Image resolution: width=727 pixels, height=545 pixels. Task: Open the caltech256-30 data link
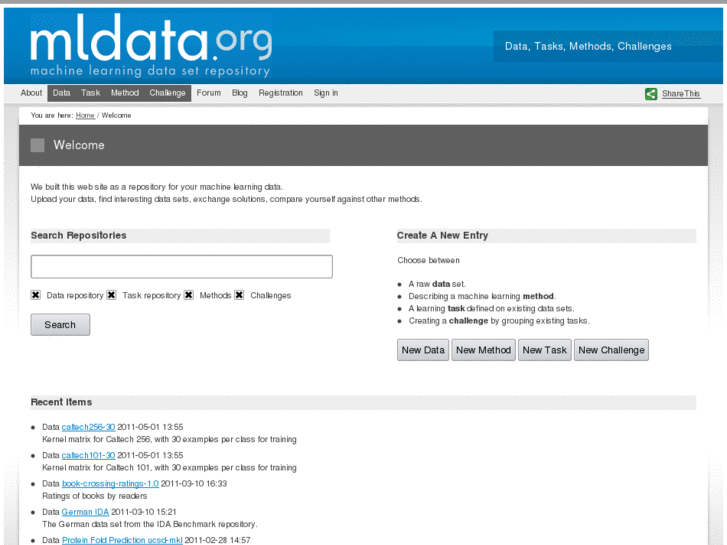(x=88, y=427)
